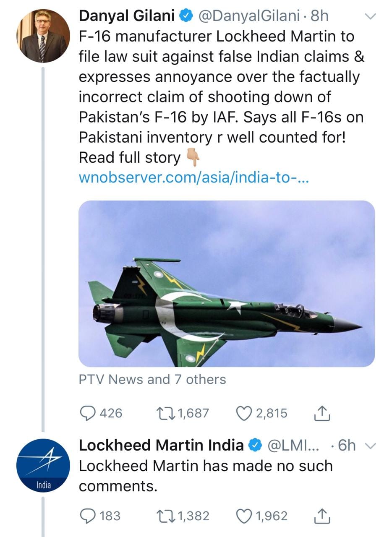Retweet Danyal Gilani's F-16 tweet
The image size is (392, 537).
[x=165, y=413]
